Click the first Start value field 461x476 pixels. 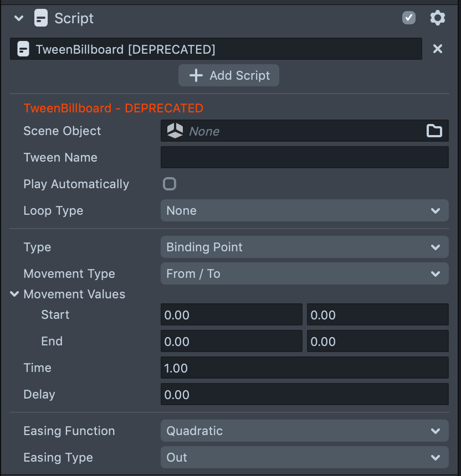pyautogui.click(x=231, y=315)
